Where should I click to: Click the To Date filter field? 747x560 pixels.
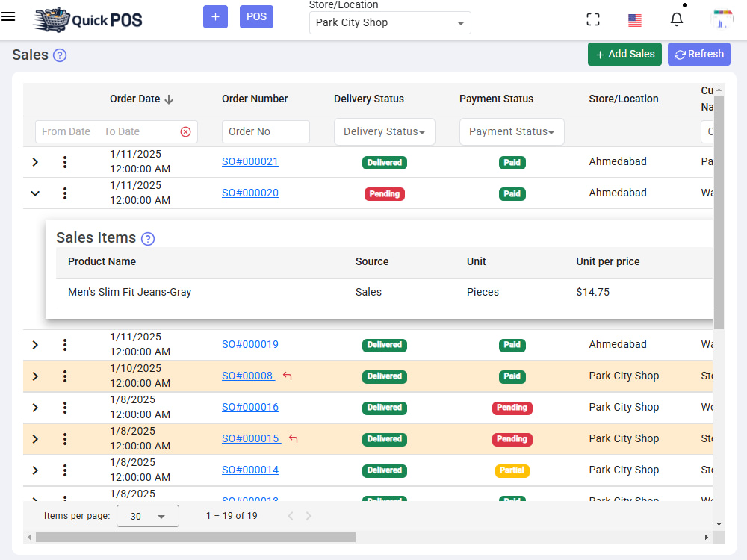[122, 131]
